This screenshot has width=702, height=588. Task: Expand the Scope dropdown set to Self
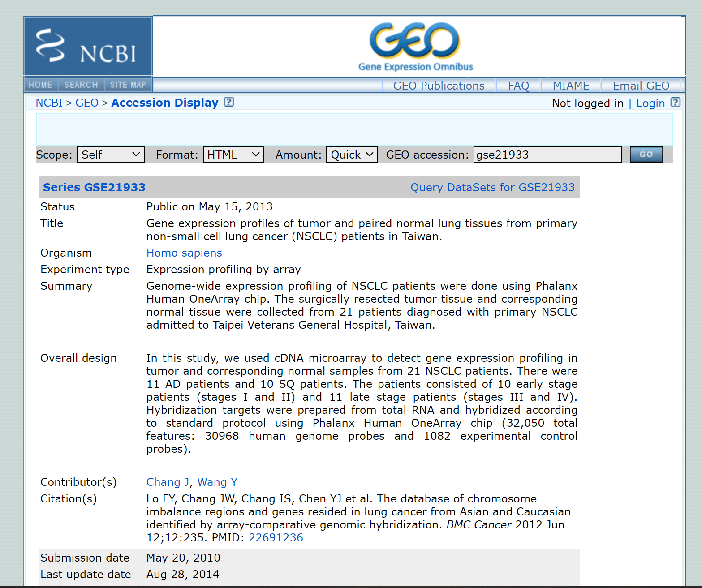111,155
